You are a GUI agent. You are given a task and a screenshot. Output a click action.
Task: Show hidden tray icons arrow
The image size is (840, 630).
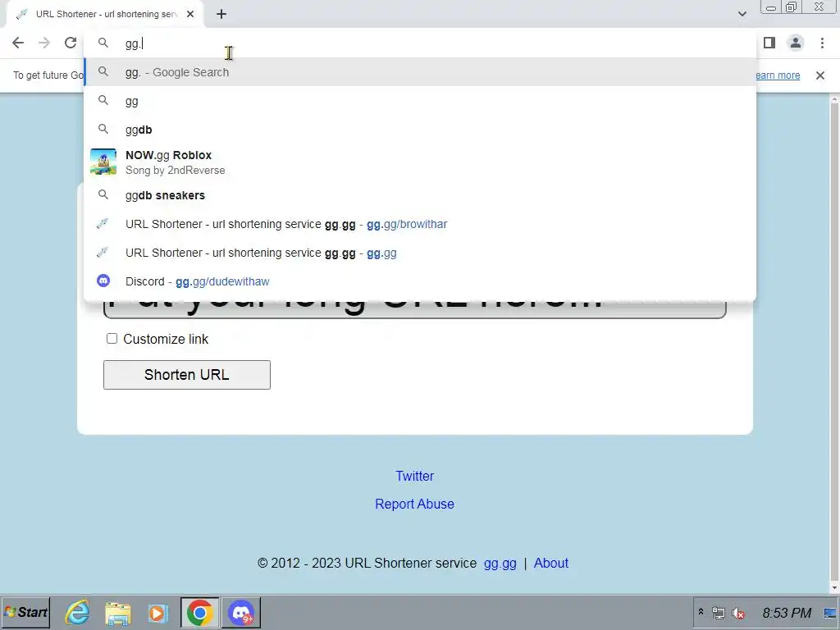click(701, 611)
